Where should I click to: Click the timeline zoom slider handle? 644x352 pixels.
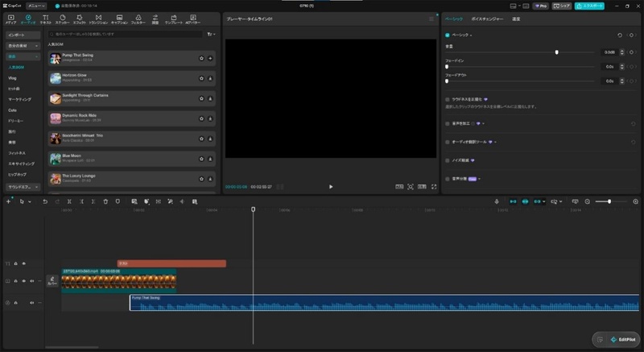[x=609, y=201]
